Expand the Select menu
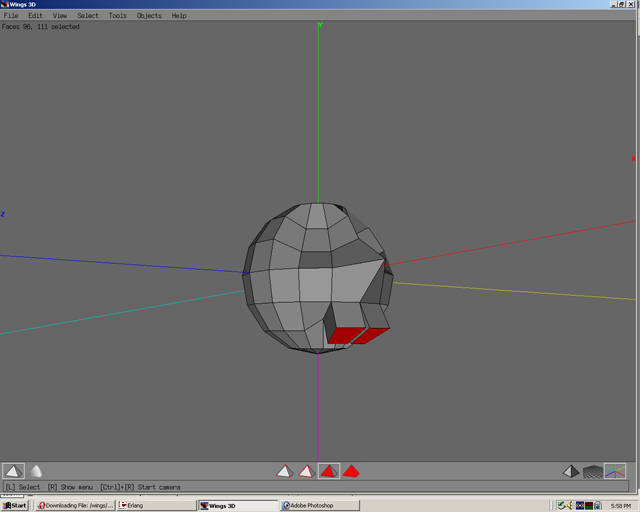This screenshot has width=640, height=512. coord(88,16)
